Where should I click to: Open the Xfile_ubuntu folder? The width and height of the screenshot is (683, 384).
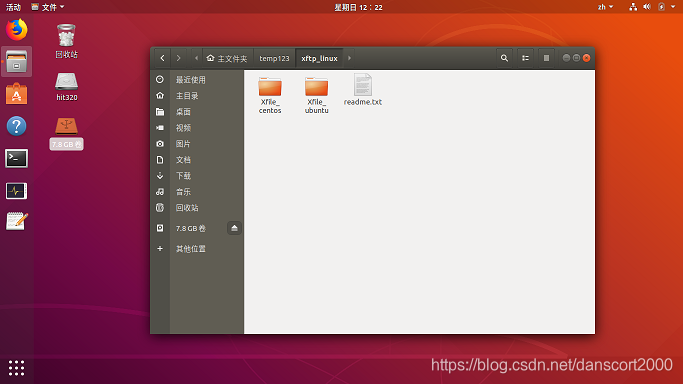(317, 95)
